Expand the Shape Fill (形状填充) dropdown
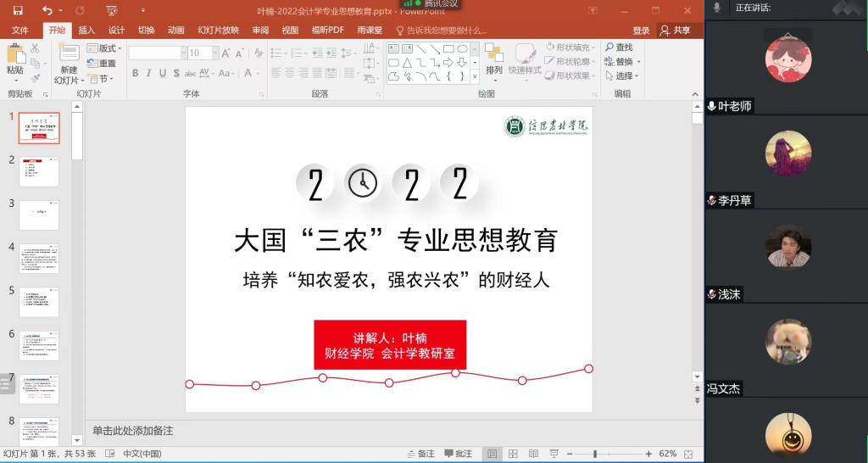Screen dimensions: 868x463 pos(593,48)
